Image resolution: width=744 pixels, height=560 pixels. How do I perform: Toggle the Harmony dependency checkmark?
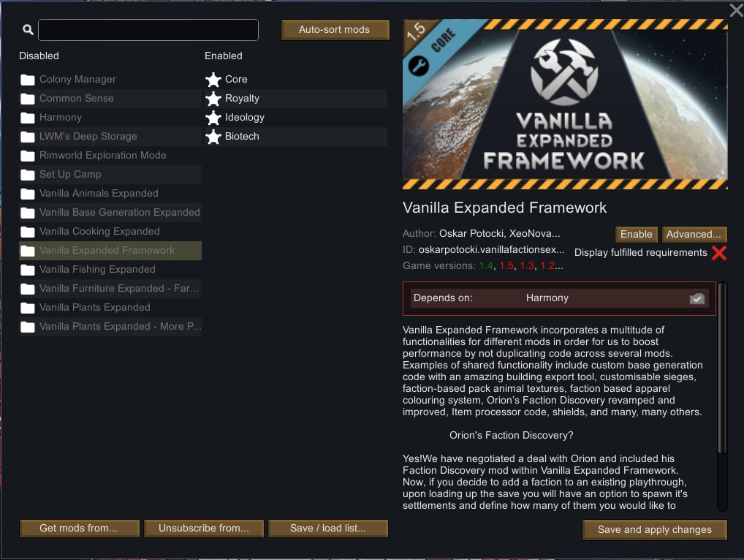pos(696,298)
